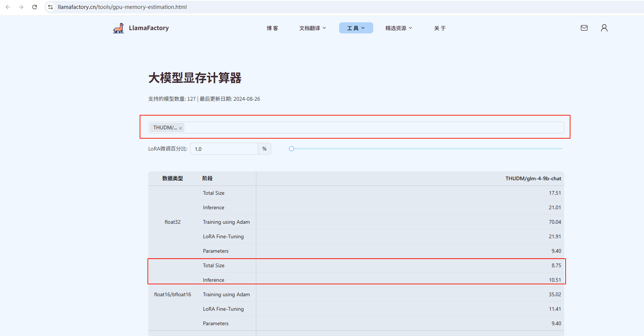Viewport: 644px width, 336px height.
Task: Click LoRA Fine-Tuning value 11.41
Action: coord(555,309)
